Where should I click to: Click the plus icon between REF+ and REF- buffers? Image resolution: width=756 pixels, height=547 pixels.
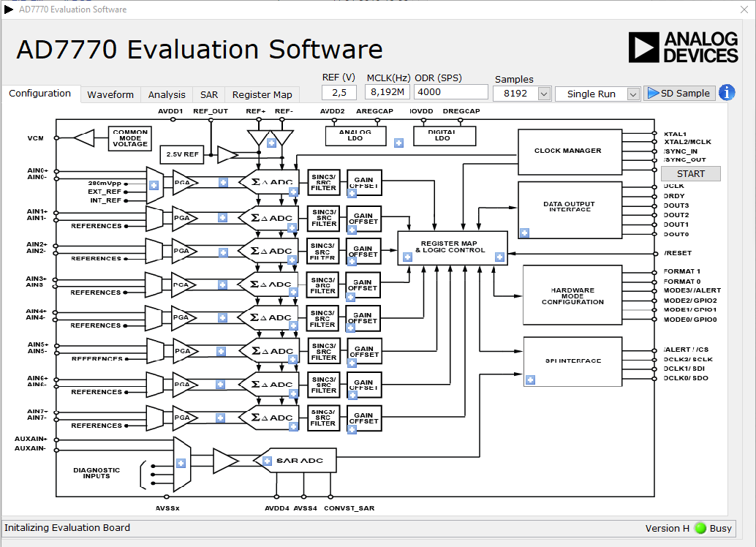[271, 143]
